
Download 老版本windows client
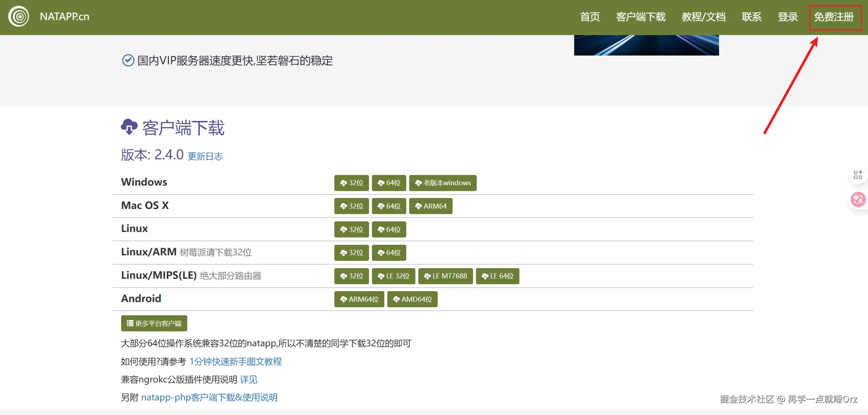[x=442, y=183]
